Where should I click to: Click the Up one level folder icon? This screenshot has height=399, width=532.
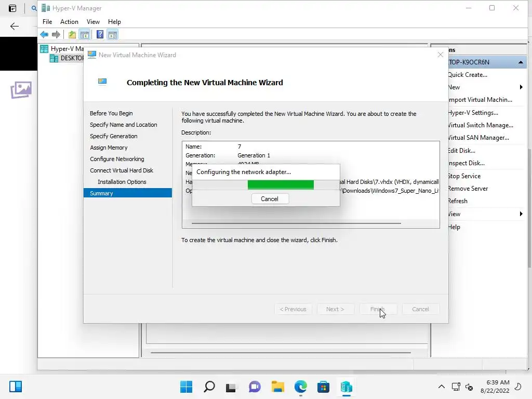72,34
